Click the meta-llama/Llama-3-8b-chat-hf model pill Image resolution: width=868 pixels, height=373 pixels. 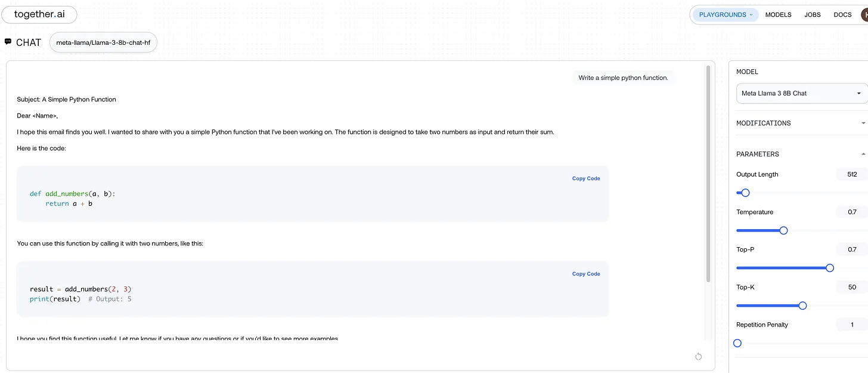[x=103, y=43]
